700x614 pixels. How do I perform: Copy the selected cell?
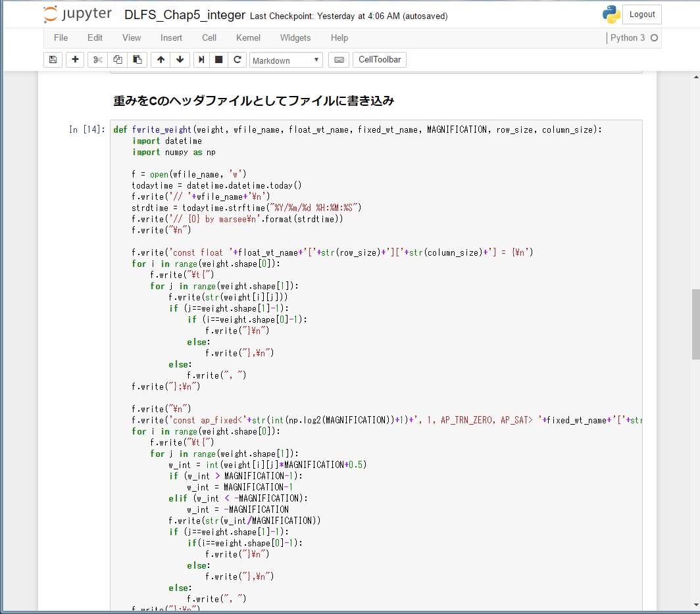[x=118, y=60]
